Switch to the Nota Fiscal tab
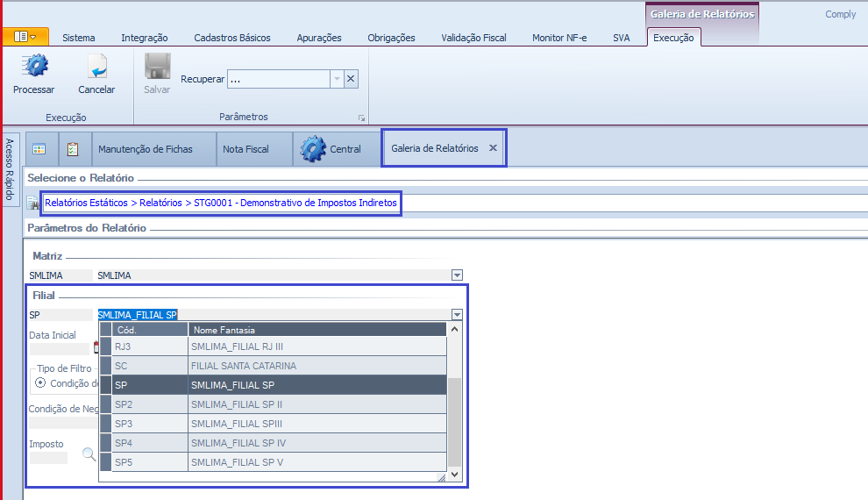The width and height of the screenshot is (868, 500). (245, 149)
